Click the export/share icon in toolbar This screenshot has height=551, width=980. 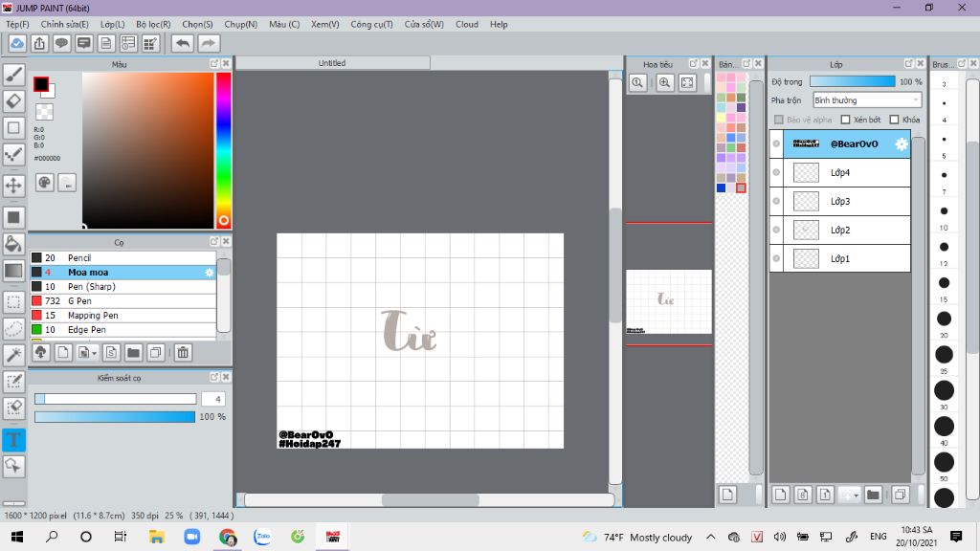(x=39, y=43)
